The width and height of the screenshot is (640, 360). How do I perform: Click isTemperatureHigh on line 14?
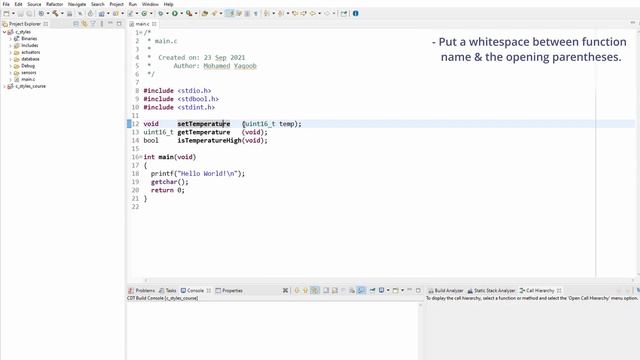[209, 140]
